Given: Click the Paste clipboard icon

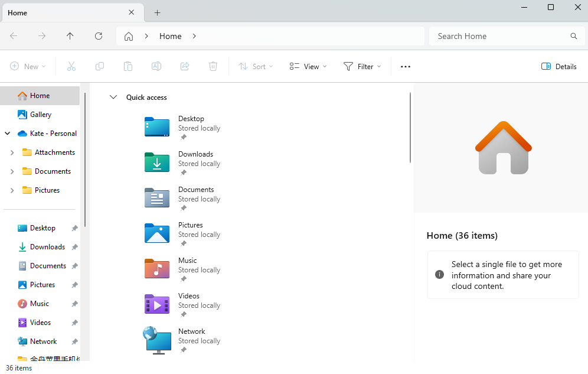Looking at the screenshot, I should pyautogui.click(x=128, y=67).
